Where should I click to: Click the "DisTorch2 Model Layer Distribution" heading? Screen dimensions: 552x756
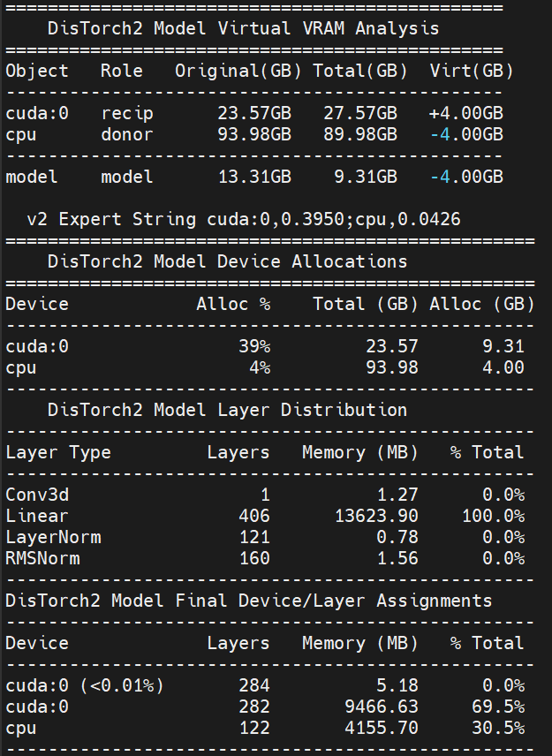tap(227, 411)
